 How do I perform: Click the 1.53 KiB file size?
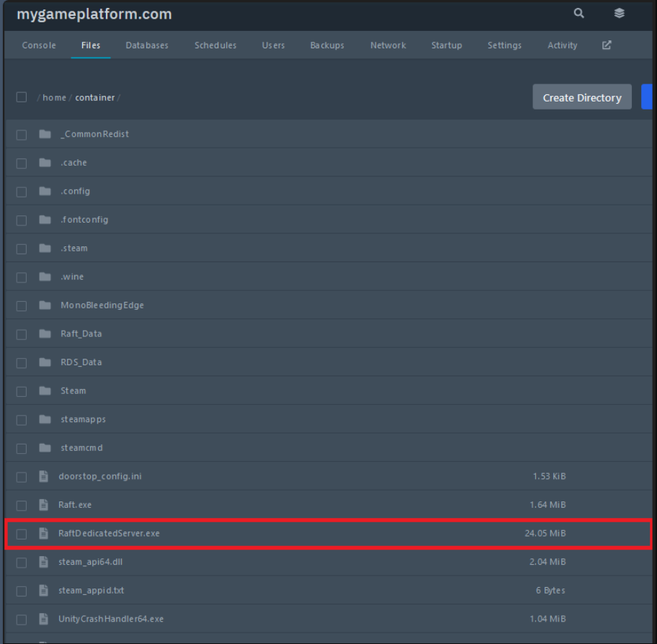550,476
